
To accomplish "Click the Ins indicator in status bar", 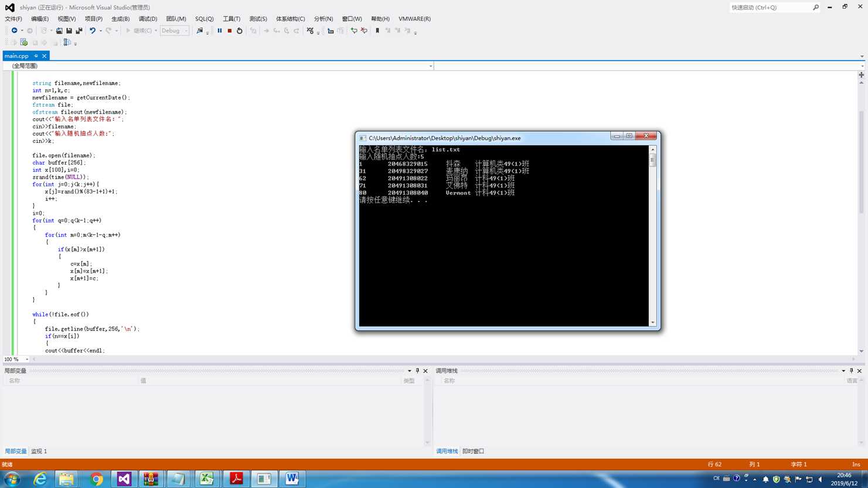I will tap(856, 464).
